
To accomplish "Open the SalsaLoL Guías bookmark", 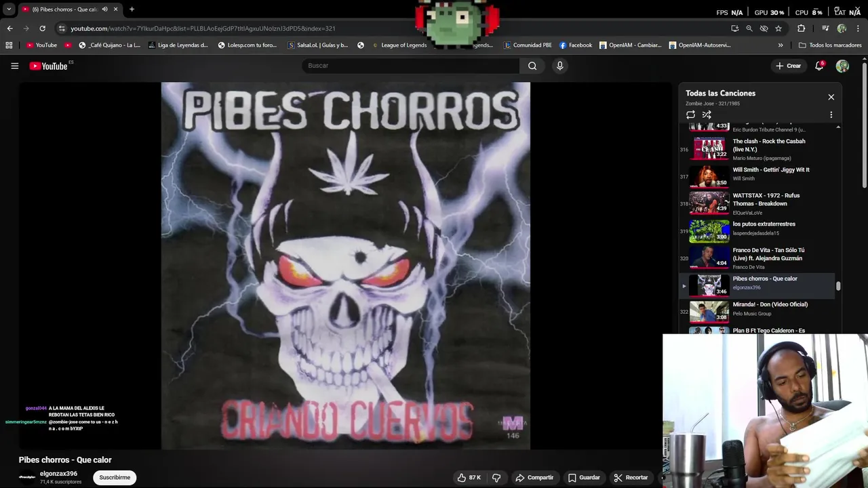I will pyautogui.click(x=317, y=45).
